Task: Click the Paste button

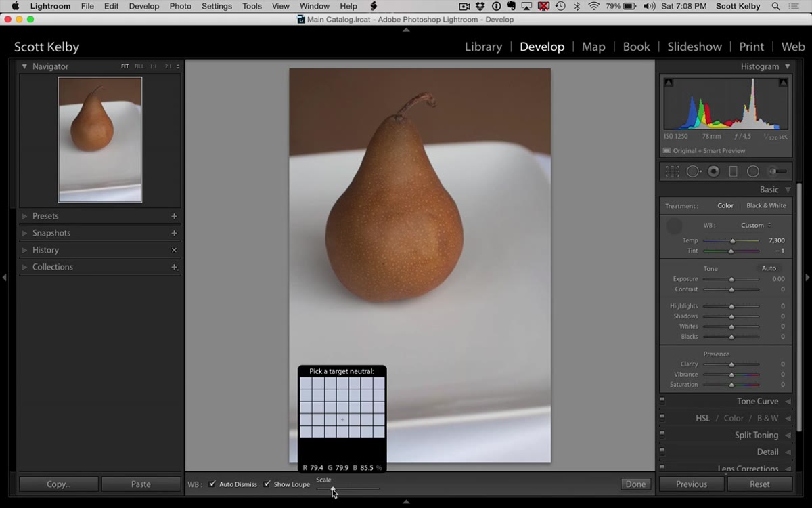Action: 141,484
